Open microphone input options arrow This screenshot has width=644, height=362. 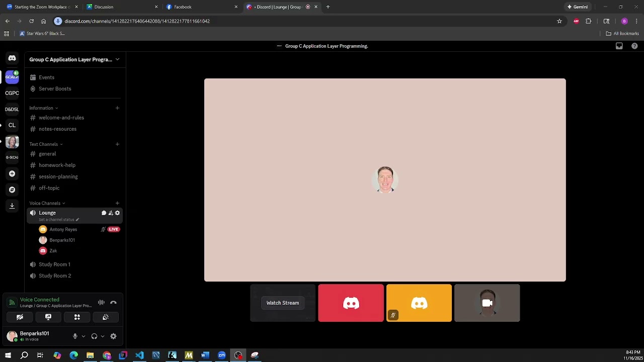coord(83,336)
